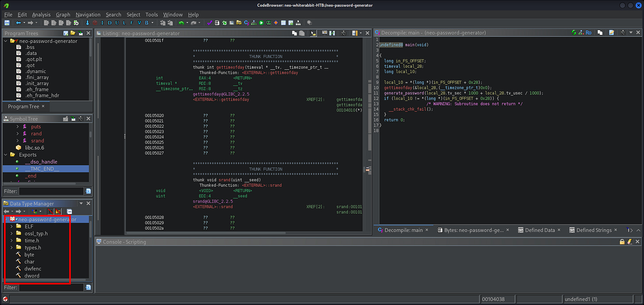This screenshot has width=644, height=305.
Task: Click the Decompiler re-decompile refresh icon
Action: pos(574,33)
